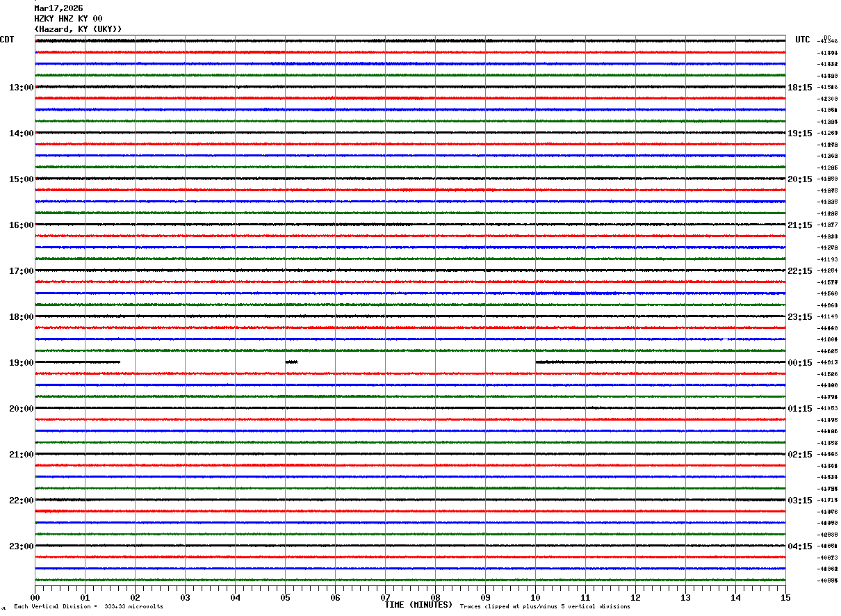
Task: Click the "TIME (MINUTES)" axis title
Action: tap(418, 605)
